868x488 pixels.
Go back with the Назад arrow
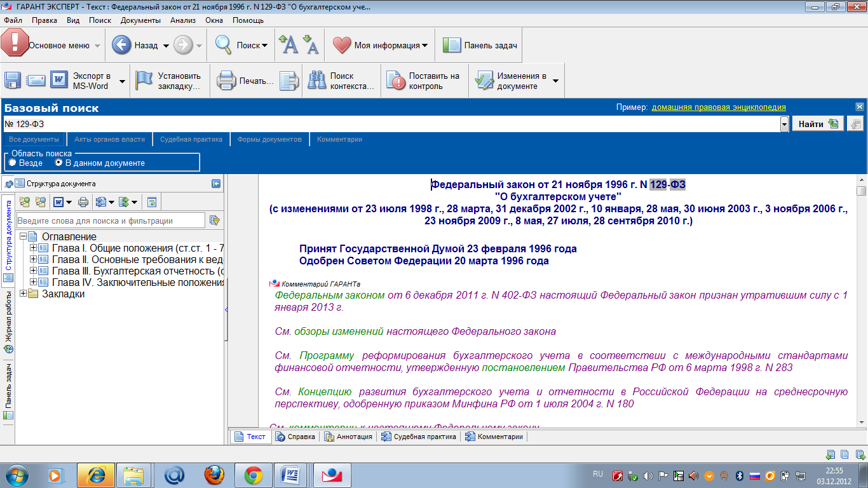(121, 45)
